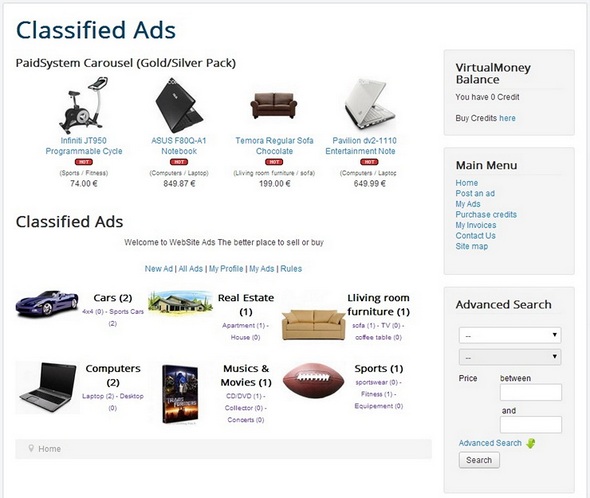
Task: Expand the second Advanced Search dropdown
Action: [510, 357]
